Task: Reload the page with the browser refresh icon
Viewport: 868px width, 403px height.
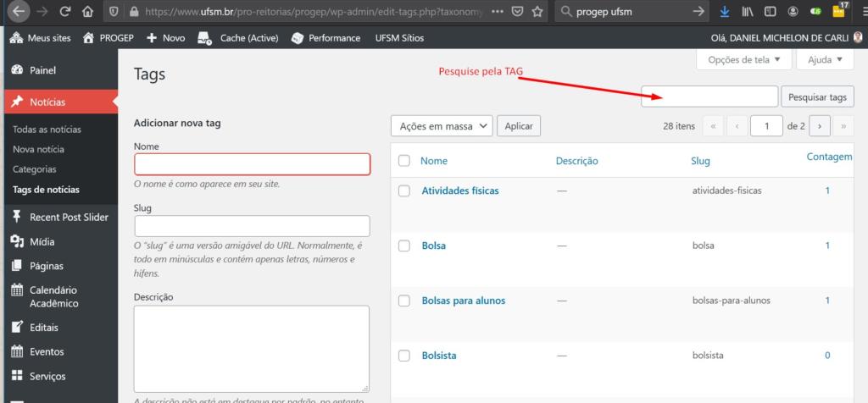Action: click(x=65, y=13)
